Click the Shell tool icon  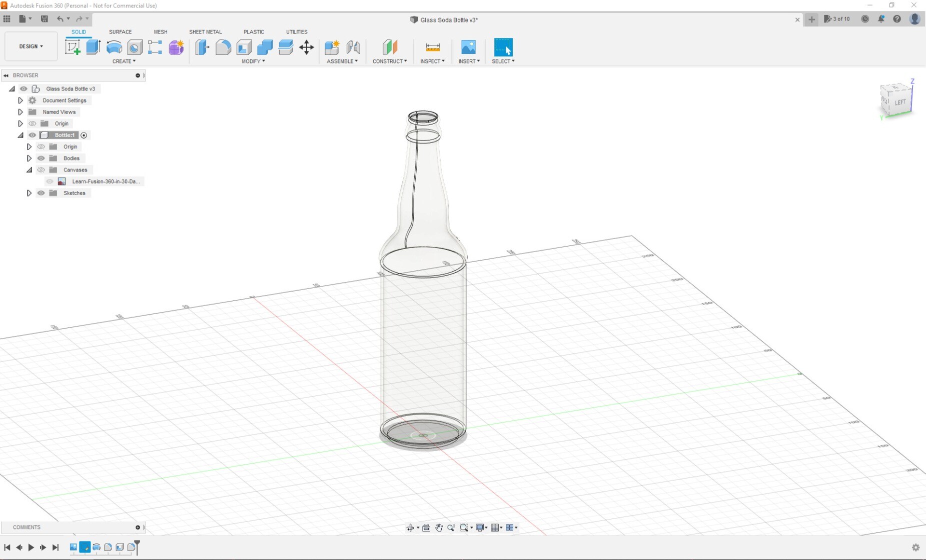[x=244, y=47]
